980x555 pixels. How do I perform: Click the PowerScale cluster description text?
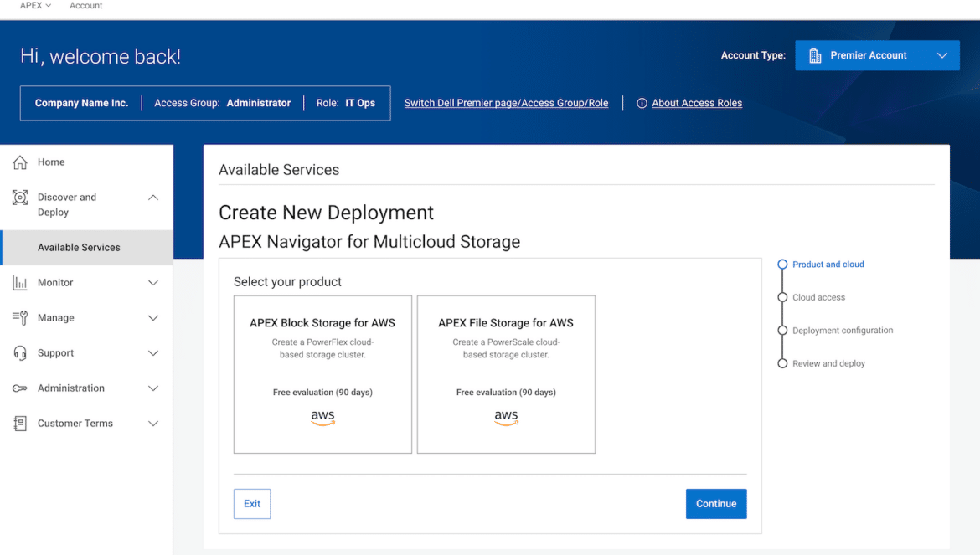[506, 348]
